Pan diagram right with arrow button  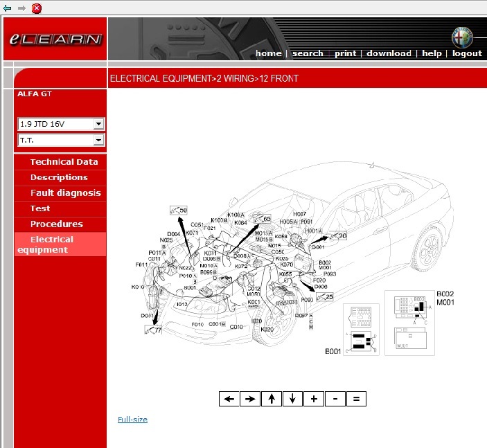tap(250, 399)
